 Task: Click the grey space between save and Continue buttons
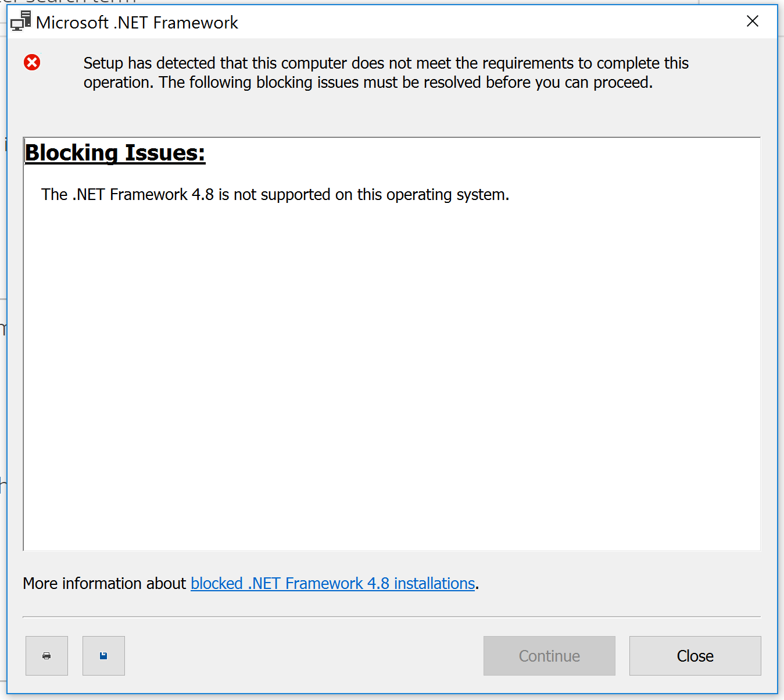[x=304, y=655]
